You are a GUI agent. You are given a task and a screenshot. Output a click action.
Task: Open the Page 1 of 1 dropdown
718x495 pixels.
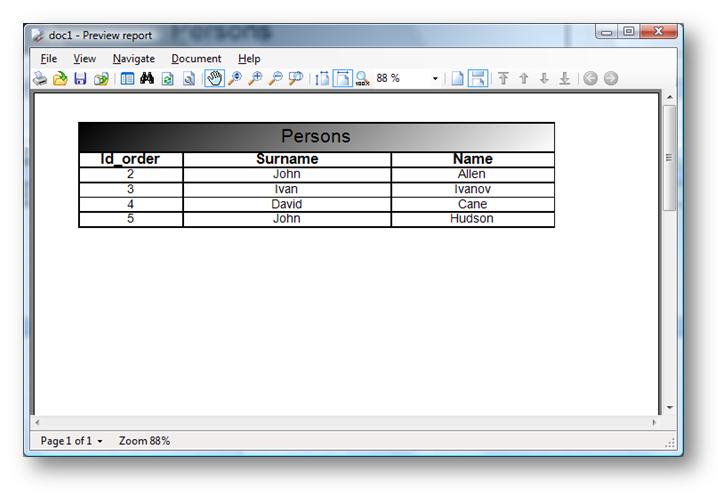[x=71, y=441]
